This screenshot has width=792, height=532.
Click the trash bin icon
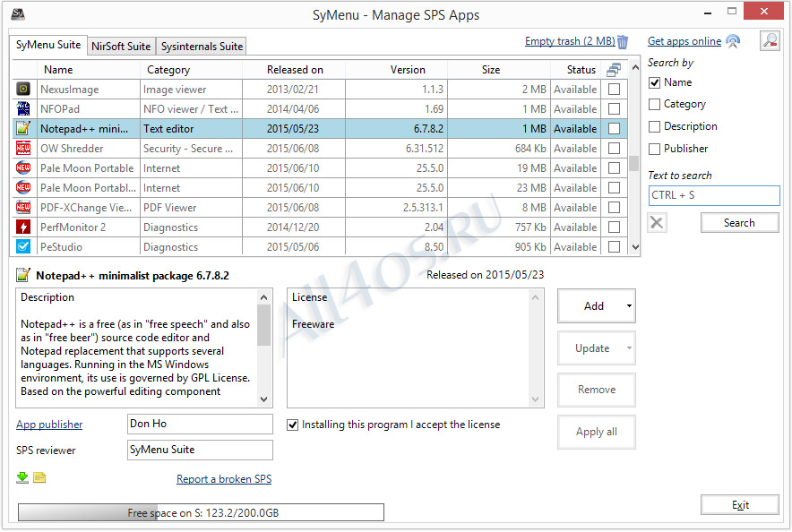(x=623, y=42)
